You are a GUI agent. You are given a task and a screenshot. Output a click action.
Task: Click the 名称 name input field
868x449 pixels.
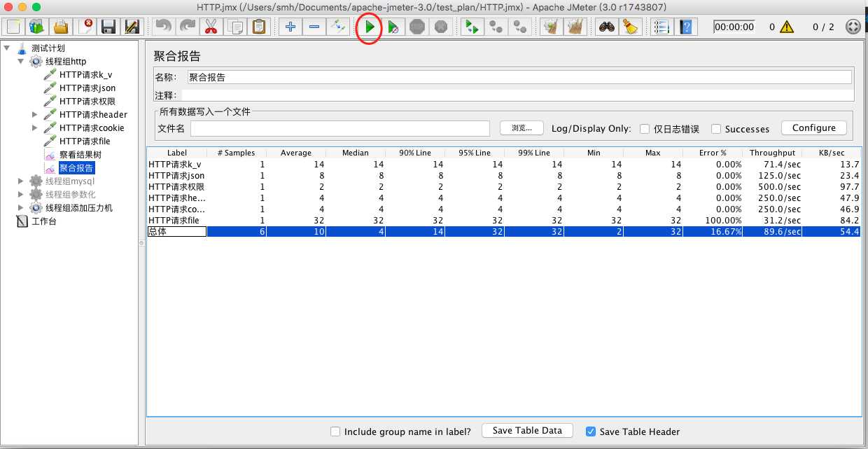click(519, 77)
